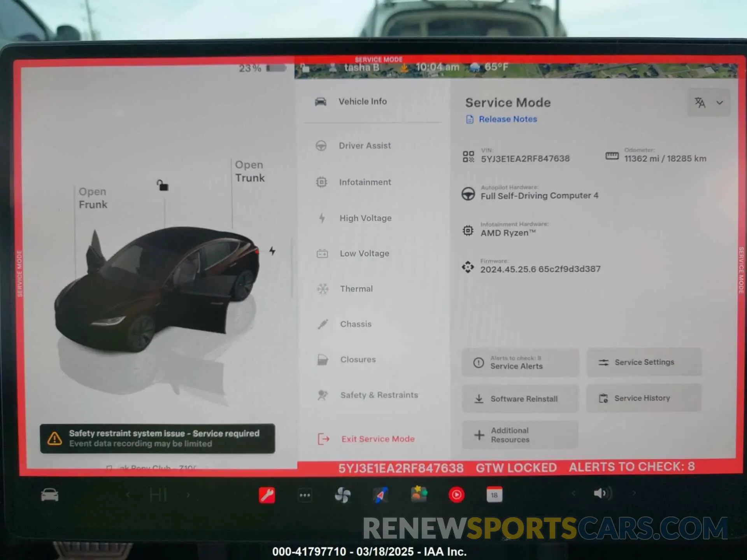Open the car controls icon in dock
The image size is (747, 560).
coord(50,495)
